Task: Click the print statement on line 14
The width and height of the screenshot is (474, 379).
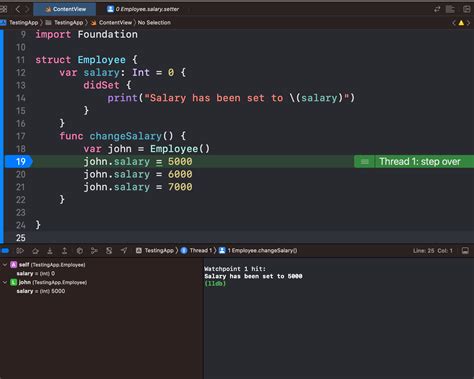Action: pos(231,98)
